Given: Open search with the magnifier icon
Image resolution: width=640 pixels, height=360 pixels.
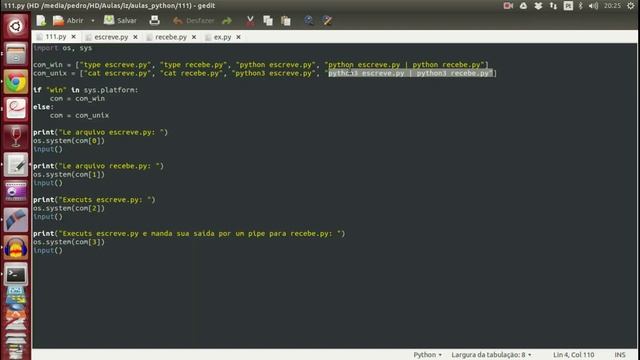Looking at the screenshot, I should click(x=309, y=20).
